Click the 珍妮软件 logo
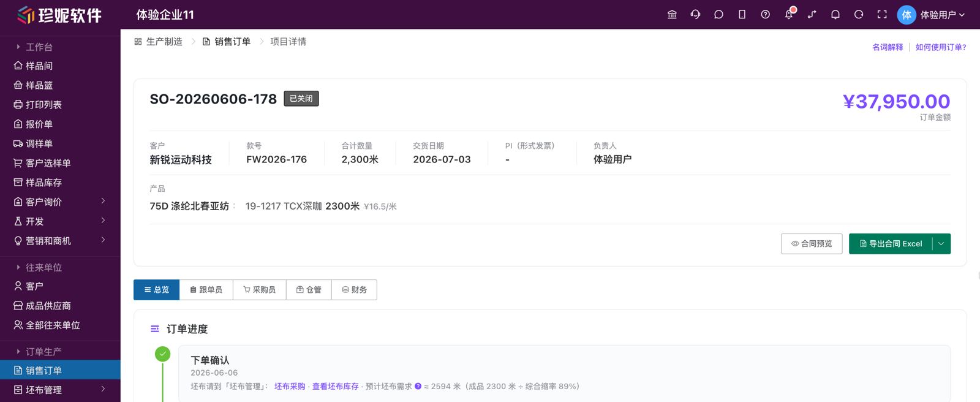Viewport: 980px width, 402px height. click(x=59, y=15)
